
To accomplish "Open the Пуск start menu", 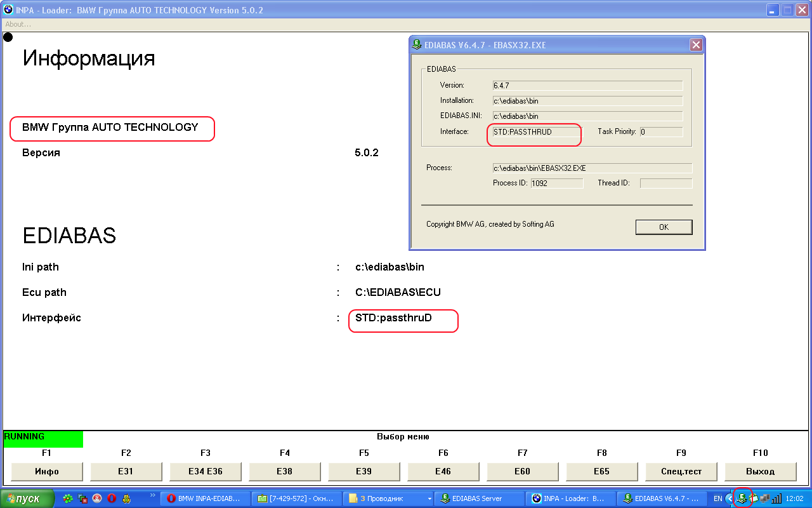I will pyautogui.click(x=27, y=498).
